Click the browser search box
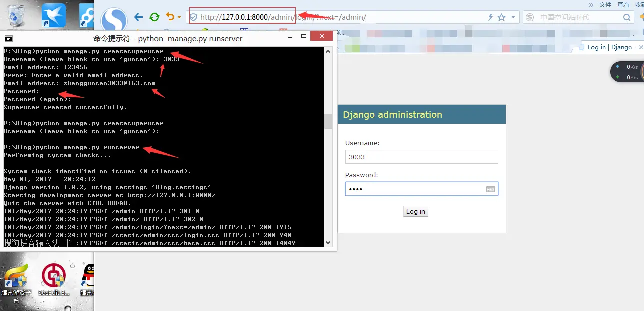This screenshot has height=311, width=644. (578, 17)
